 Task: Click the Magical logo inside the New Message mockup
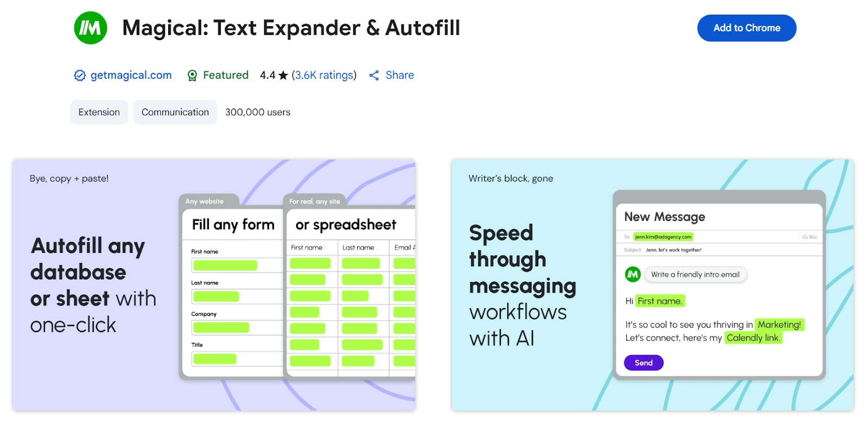633,274
